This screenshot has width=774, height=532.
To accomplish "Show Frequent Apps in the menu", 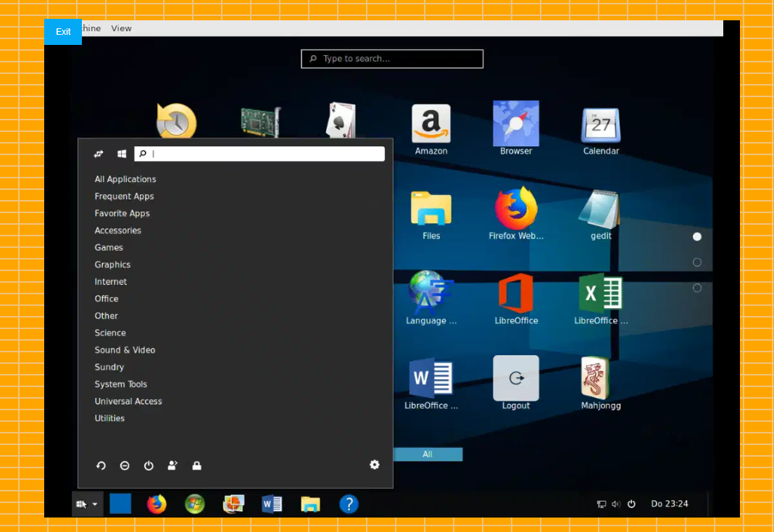I will 125,196.
